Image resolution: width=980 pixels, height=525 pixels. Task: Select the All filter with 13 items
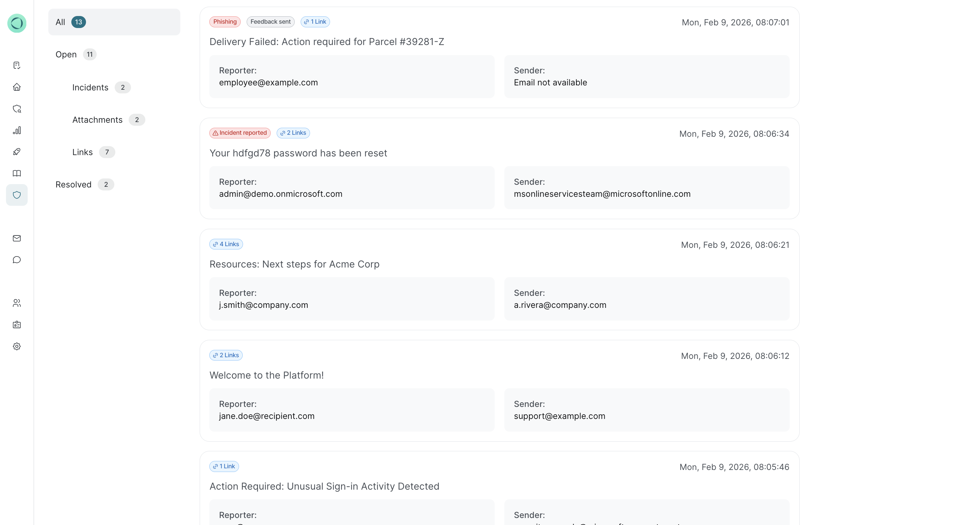(114, 22)
